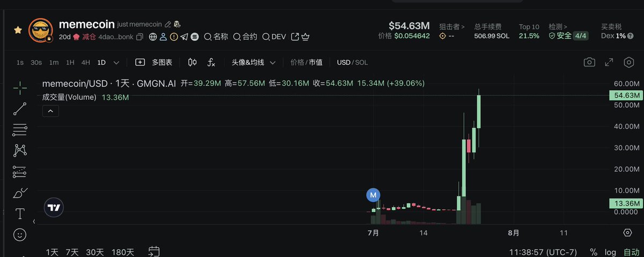Open the blue person profile icon
Screen dimensions: 644x257
163,37
